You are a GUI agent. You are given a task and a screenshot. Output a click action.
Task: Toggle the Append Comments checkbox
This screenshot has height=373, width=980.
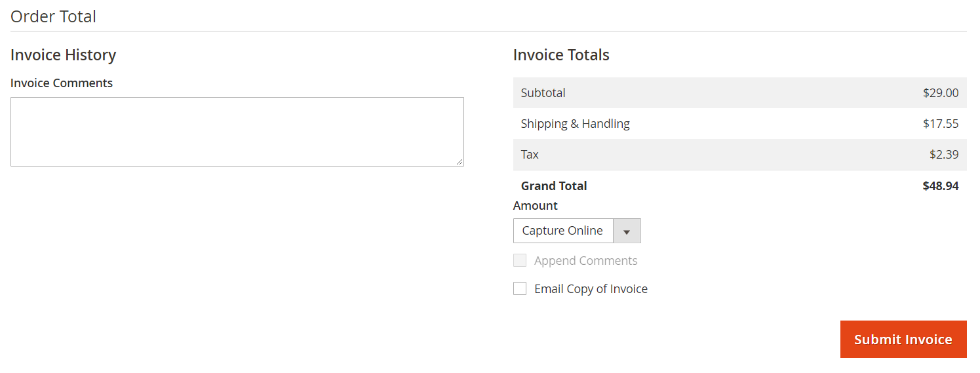(520, 260)
